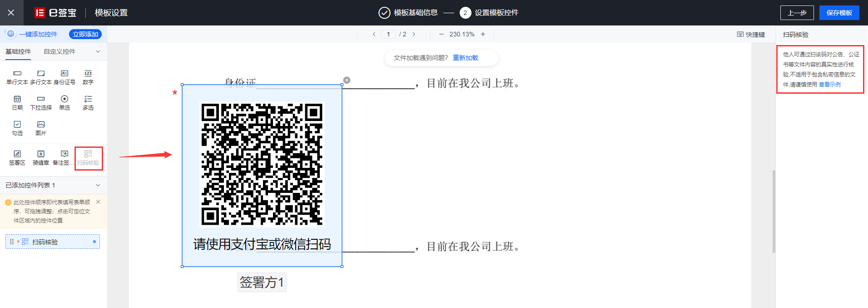Add a single-choice control (单选)

click(64, 103)
